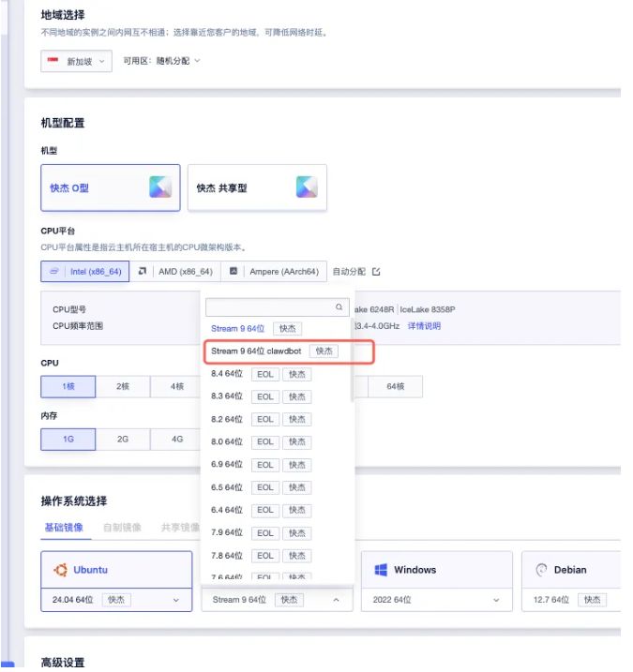This screenshot has width=633, height=672.
Task: Click the Singapore flag icon
Action: pyautogui.click(x=53, y=60)
